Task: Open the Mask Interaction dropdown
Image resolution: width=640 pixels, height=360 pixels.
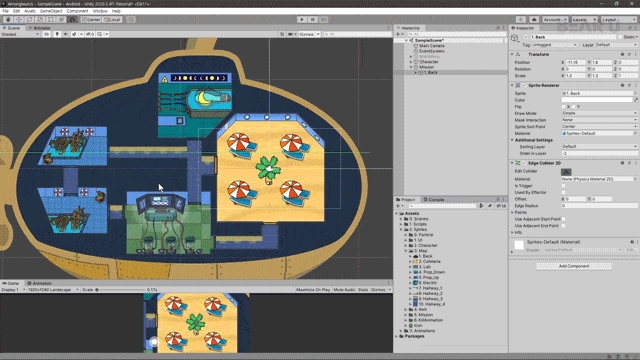Action: point(599,120)
